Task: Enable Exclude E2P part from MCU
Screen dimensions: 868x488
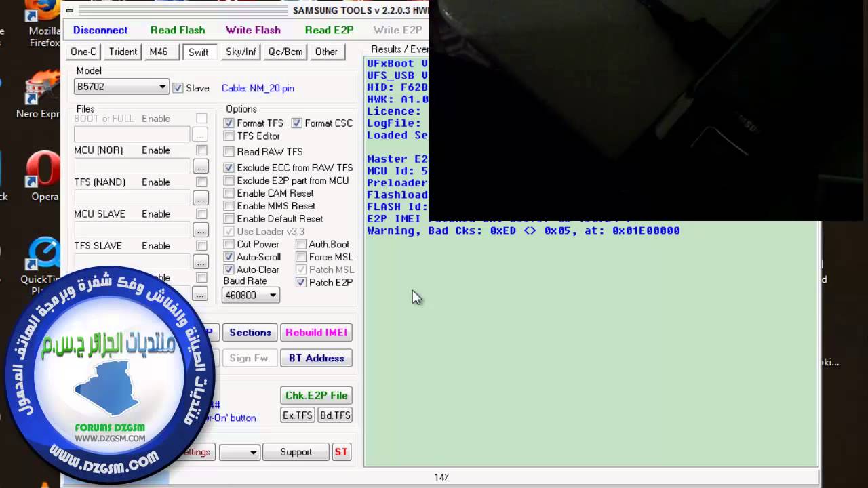Action: click(x=229, y=180)
